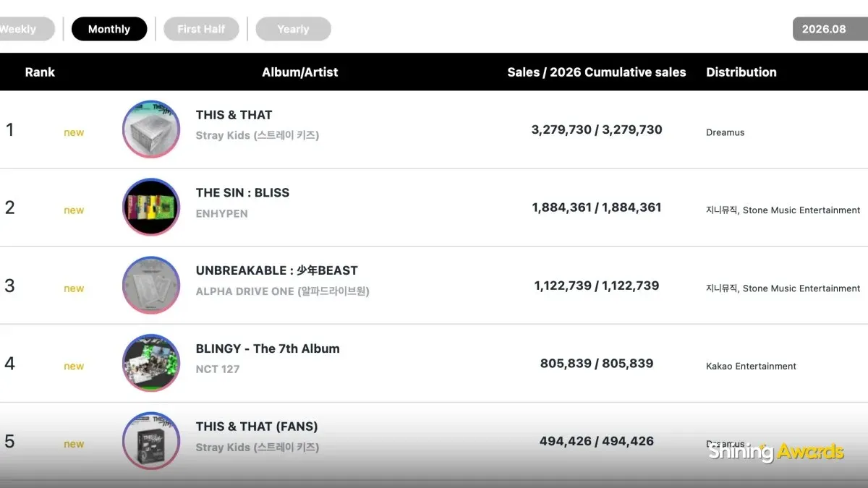The width and height of the screenshot is (868, 488).
Task: Open the Yearly chart tab
Action: tap(293, 29)
